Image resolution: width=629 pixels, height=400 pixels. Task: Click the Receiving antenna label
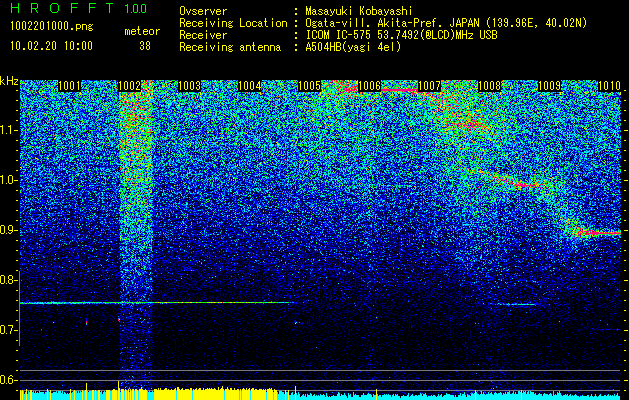pos(230,47)
